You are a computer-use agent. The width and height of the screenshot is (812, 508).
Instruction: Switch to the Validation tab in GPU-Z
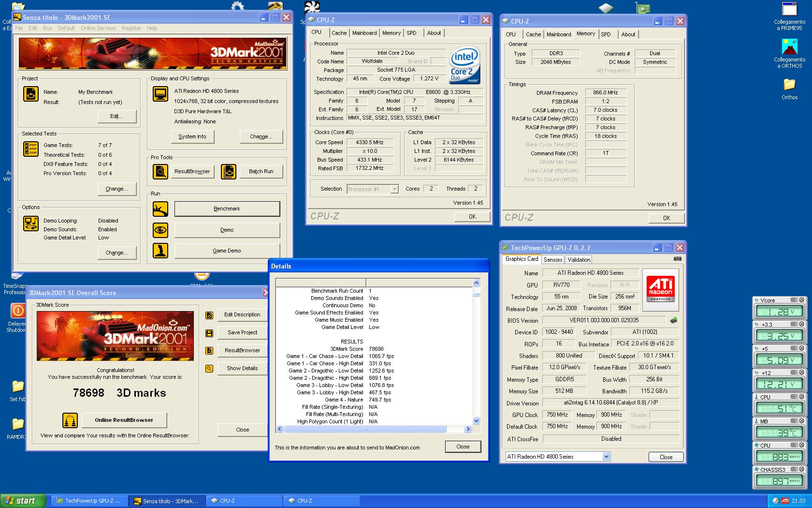(x=579, y=260)
